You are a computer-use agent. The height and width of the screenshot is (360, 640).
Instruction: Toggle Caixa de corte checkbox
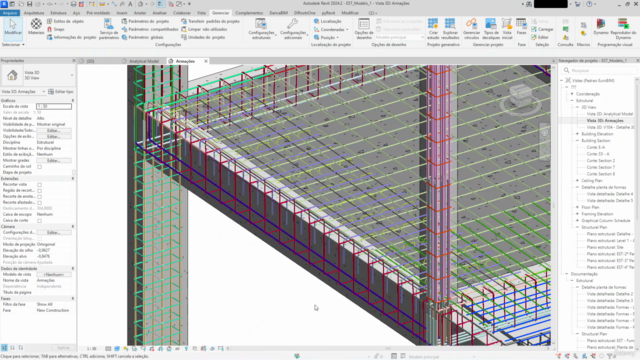[x=40, y=220]
